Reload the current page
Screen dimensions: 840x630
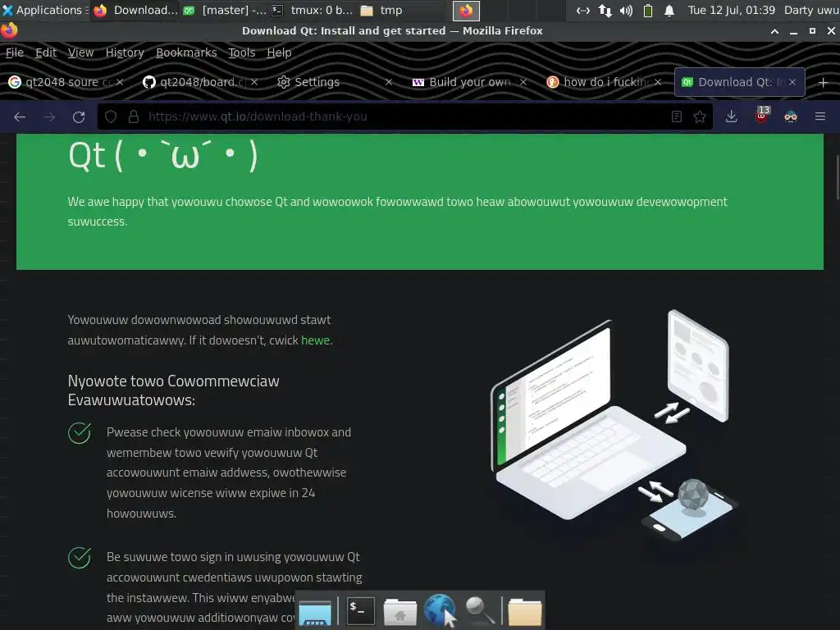(x=79, y=116)
